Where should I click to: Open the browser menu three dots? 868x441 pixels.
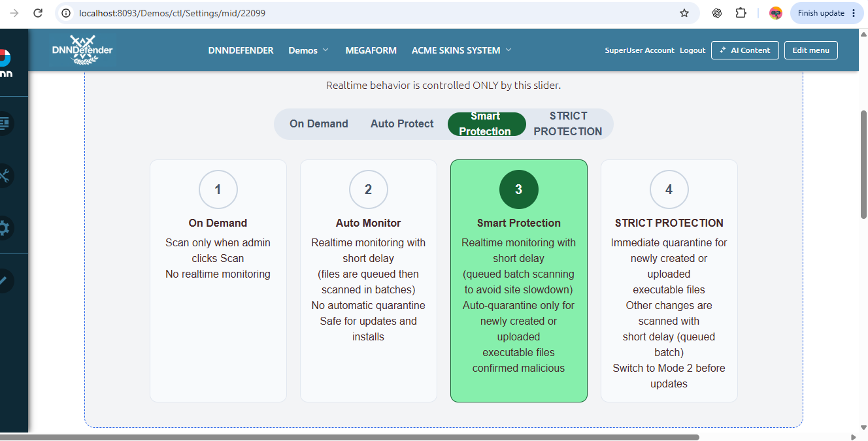853,13
